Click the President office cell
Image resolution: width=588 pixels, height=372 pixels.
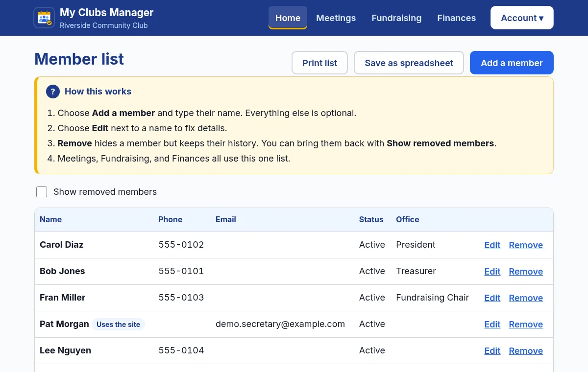click(x=416, y=245)
